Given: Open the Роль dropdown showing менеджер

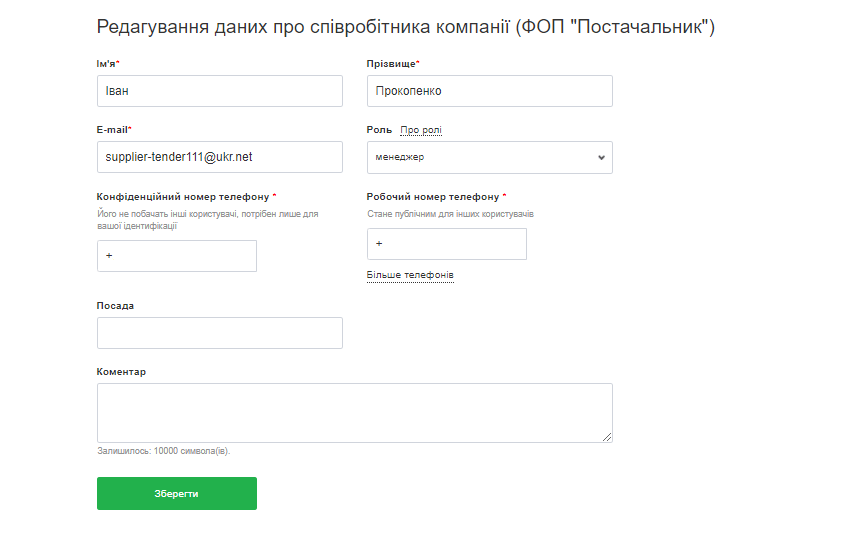Looking at the screenshot, I should click(489, 157).
